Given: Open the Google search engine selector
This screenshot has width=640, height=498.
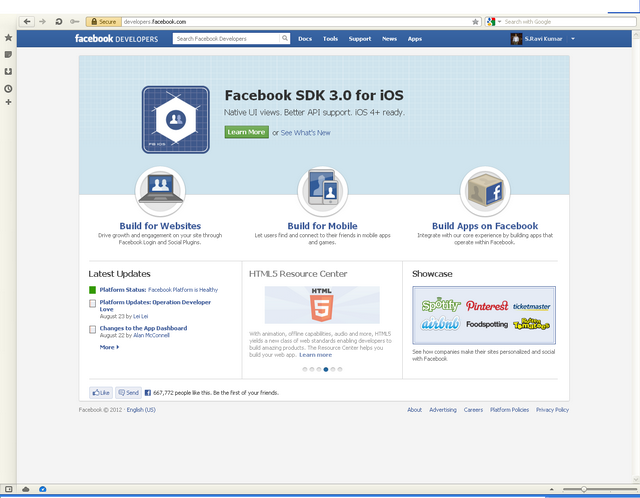Looking at the screenshot, I should [x=493, y=22].
